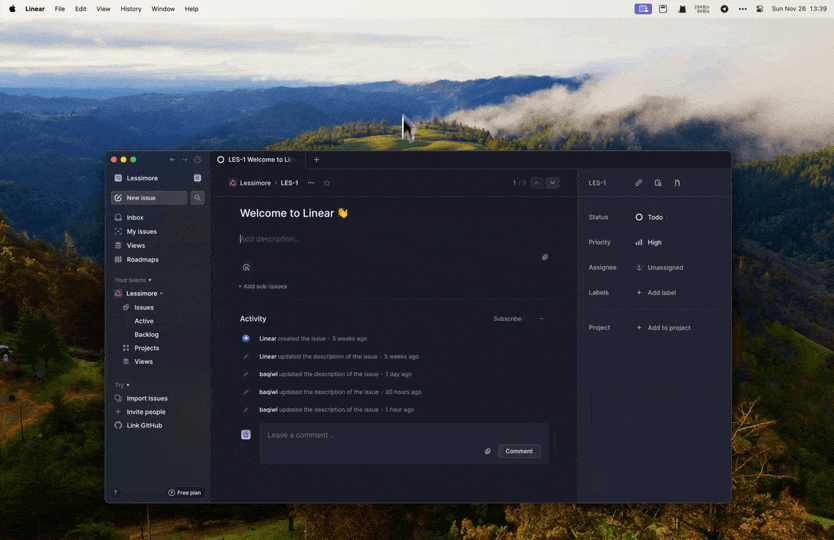834x540 pixels.
Task: Click Linear created the issue entry
Action: (x=313, y=339)
